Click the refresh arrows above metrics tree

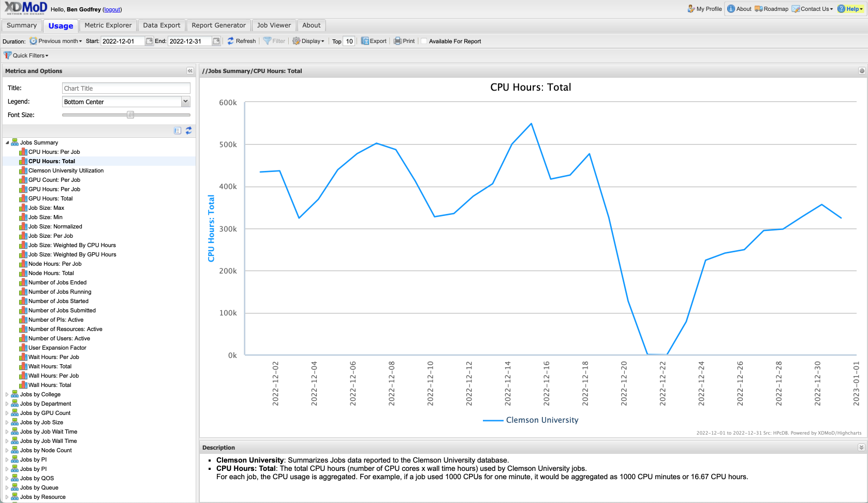pyautogui.click(x=188, y=131)
